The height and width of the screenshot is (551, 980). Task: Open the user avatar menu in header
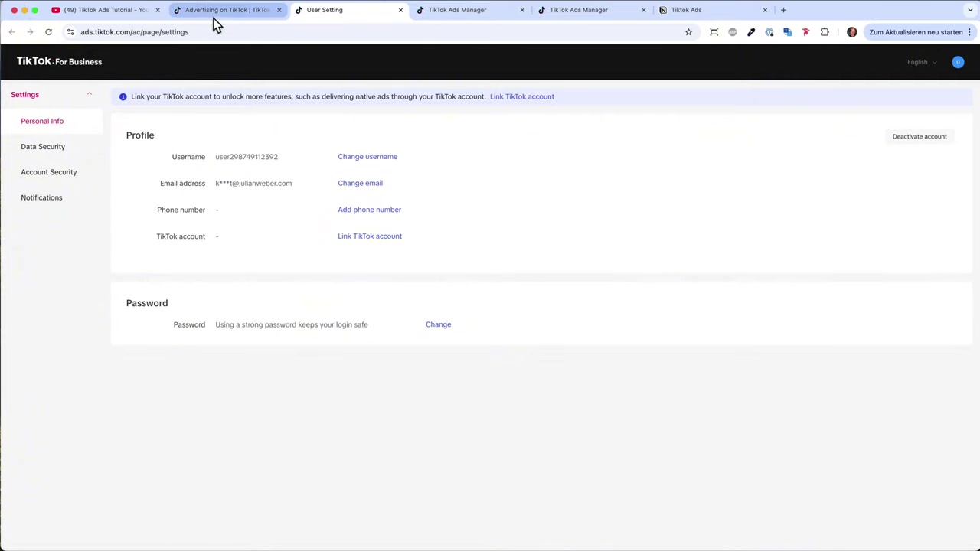pos(958,62)
